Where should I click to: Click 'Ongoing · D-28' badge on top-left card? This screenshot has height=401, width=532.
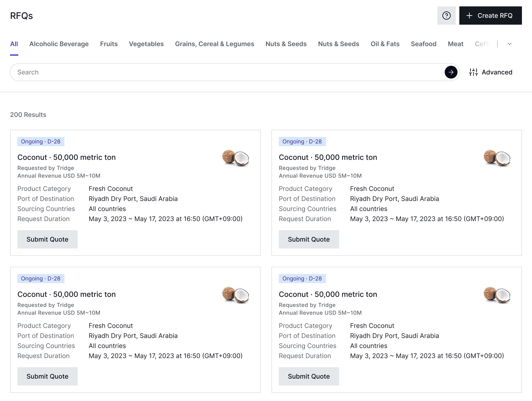[x=41, y=142]
